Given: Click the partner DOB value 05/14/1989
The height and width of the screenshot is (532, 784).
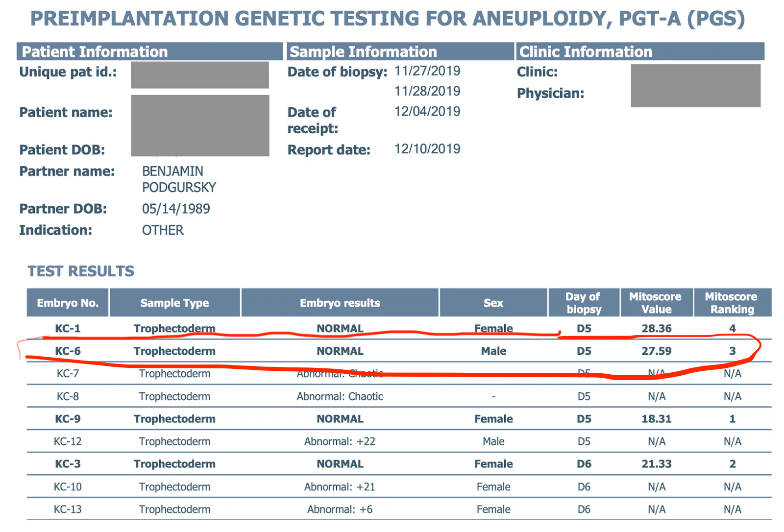Looking at the screenshot, I should tap(176, 209).
